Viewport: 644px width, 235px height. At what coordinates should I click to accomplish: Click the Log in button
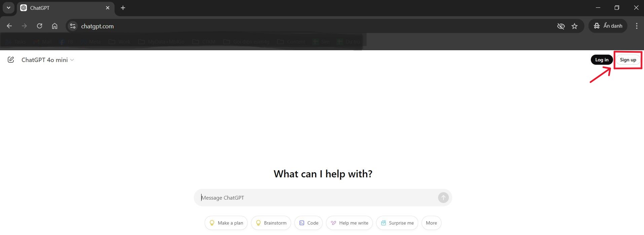[x=602, y=60]
